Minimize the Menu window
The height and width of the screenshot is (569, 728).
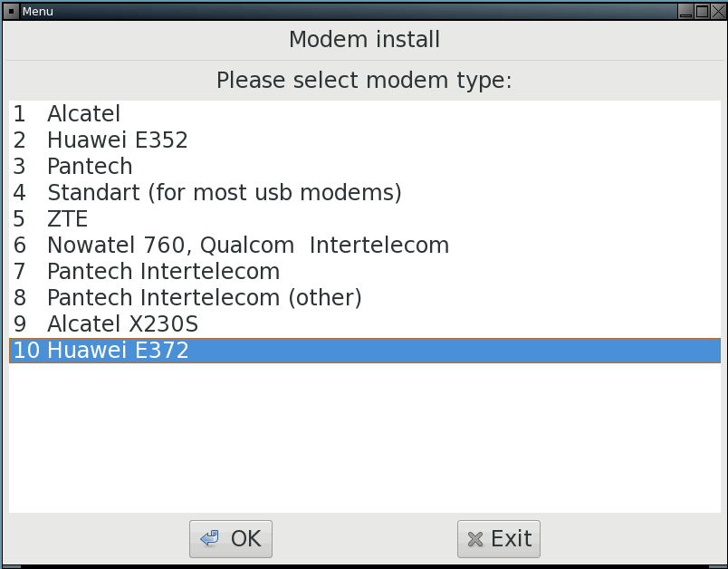point(685,11)
